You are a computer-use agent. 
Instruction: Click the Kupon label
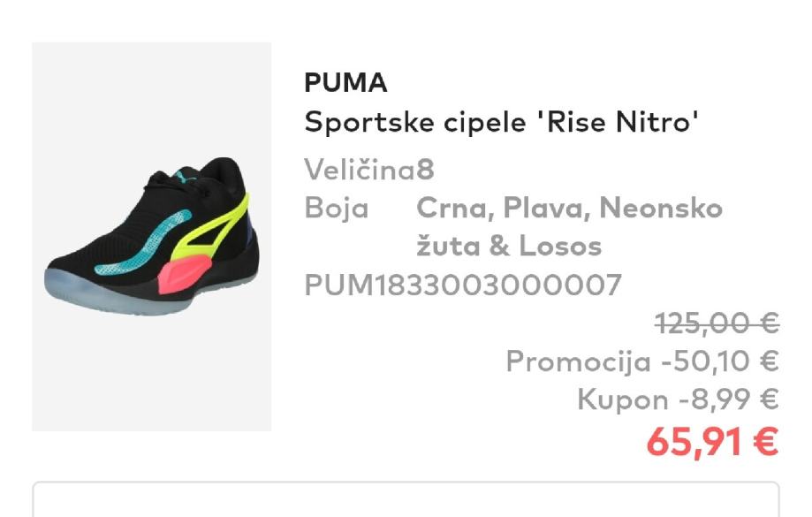(x=623, y=399)
